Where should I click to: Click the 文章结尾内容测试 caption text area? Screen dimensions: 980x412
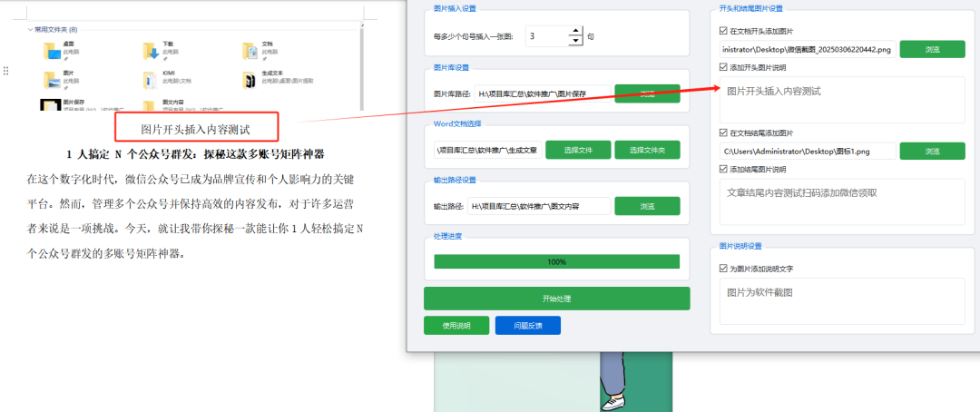click(x=842, y=201)
